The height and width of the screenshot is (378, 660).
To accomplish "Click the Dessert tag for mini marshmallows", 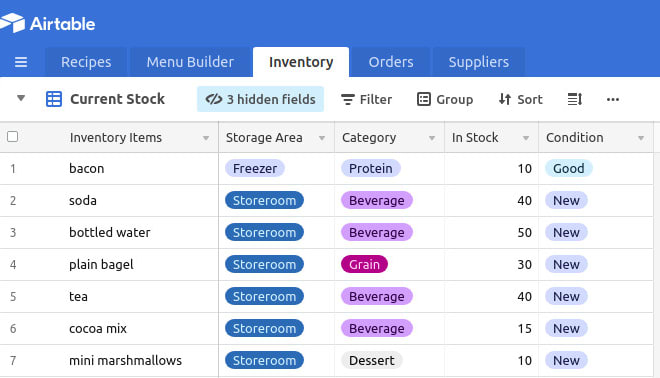I will coord(372,360).
